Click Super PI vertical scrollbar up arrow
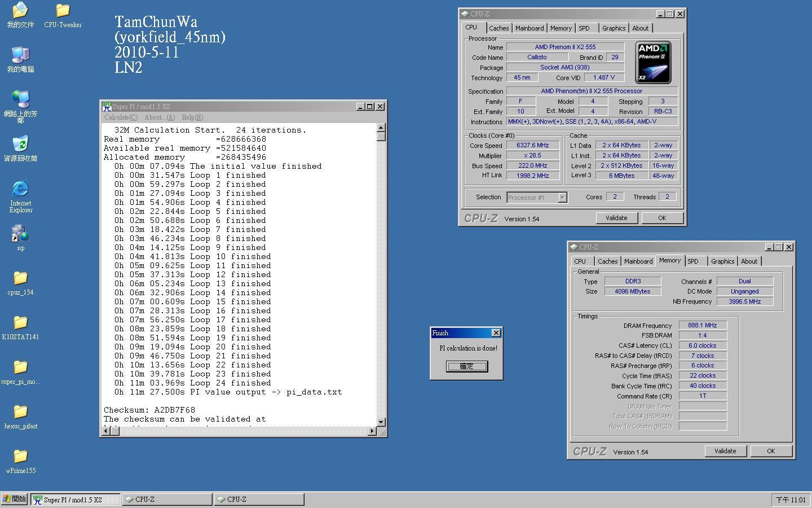812x508 pixels. pyautogui.click(x=381, y=128)
